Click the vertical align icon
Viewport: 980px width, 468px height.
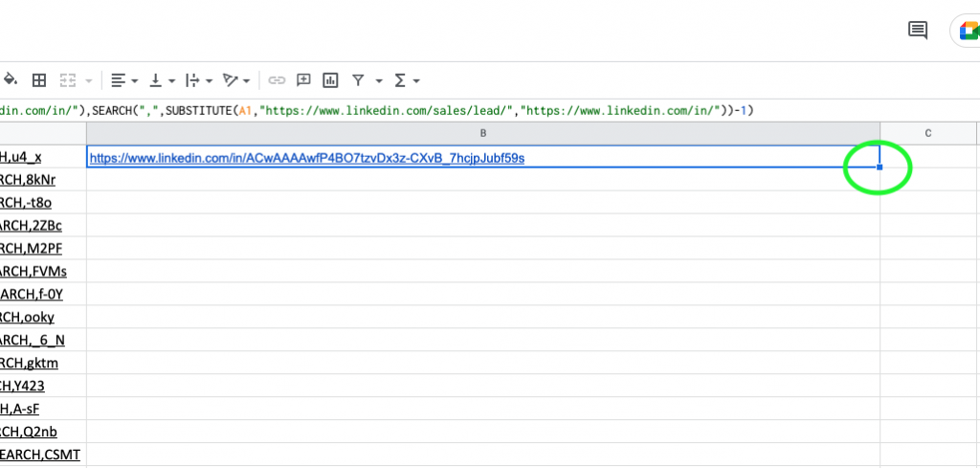click(157, 80)
